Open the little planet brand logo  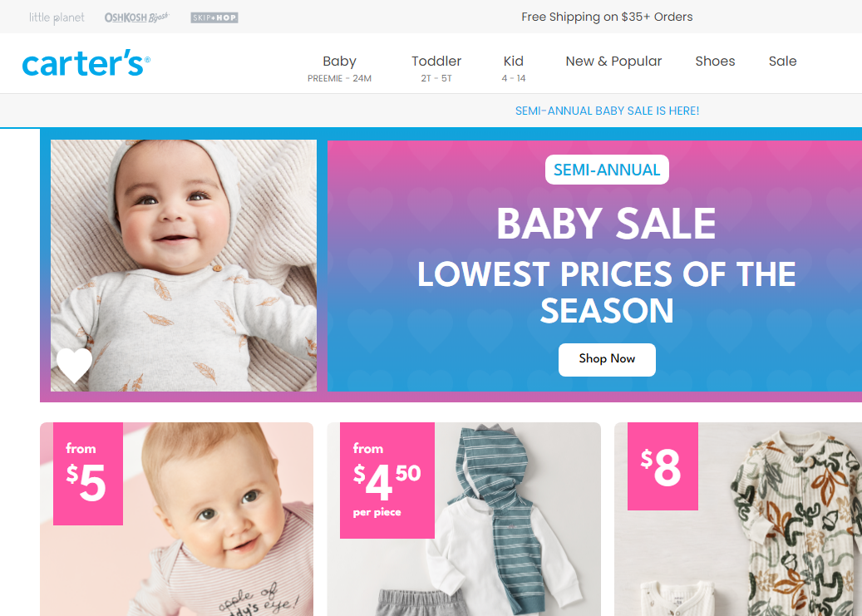(x=57, y=17)
